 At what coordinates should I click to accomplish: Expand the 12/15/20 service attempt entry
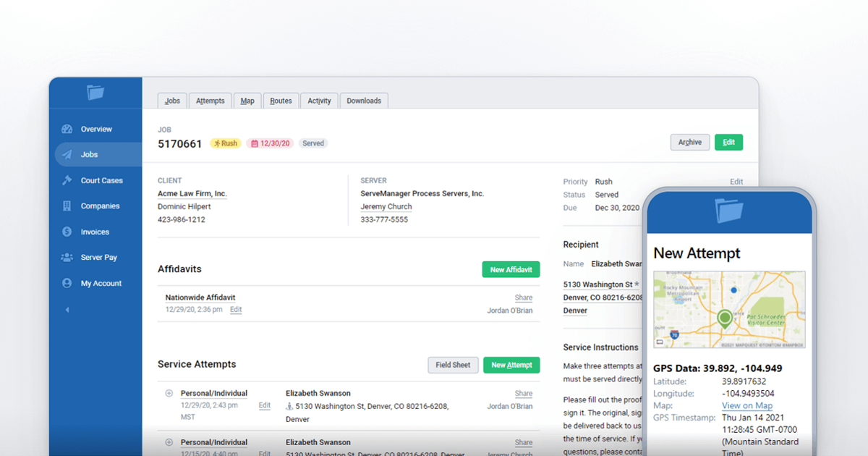coord(168,442)
